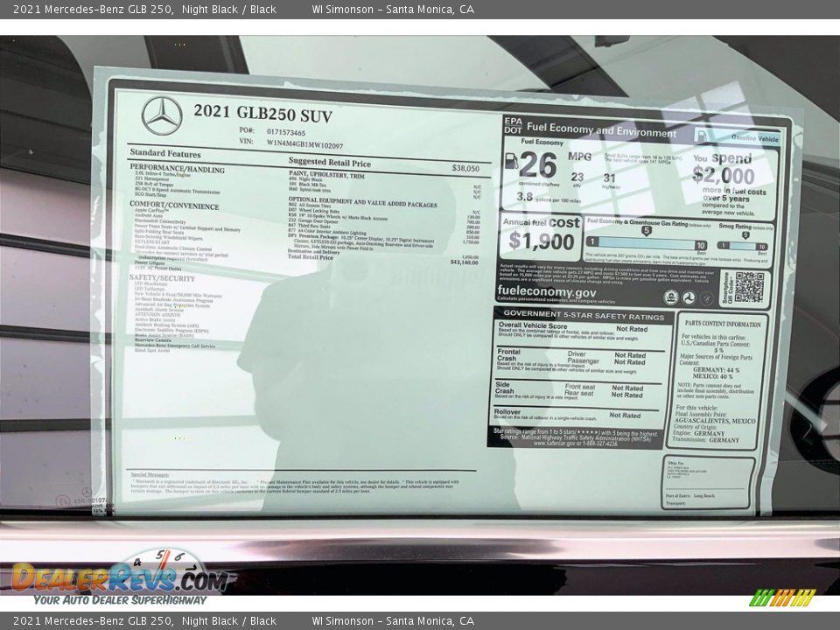Click the PO# value 0171573465

(x=286, y=132)
